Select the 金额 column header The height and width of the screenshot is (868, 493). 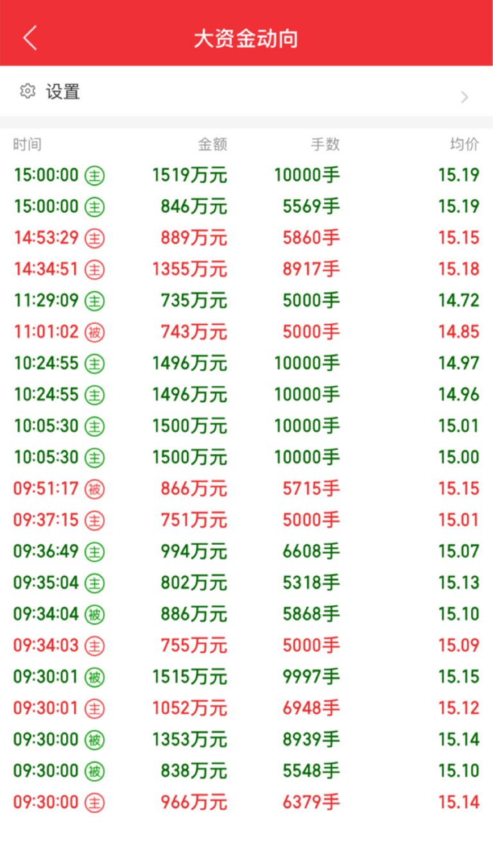[x=212, y=145]
